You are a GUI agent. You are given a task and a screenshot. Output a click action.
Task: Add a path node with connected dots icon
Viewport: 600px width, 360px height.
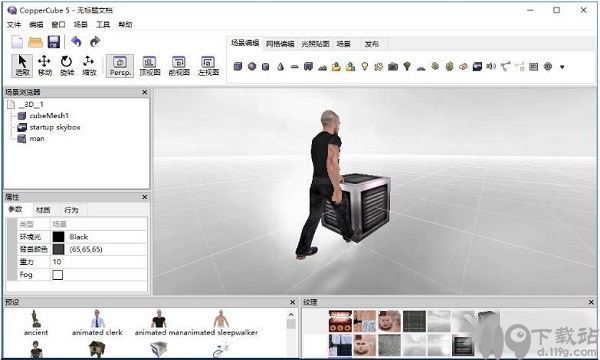505,67
